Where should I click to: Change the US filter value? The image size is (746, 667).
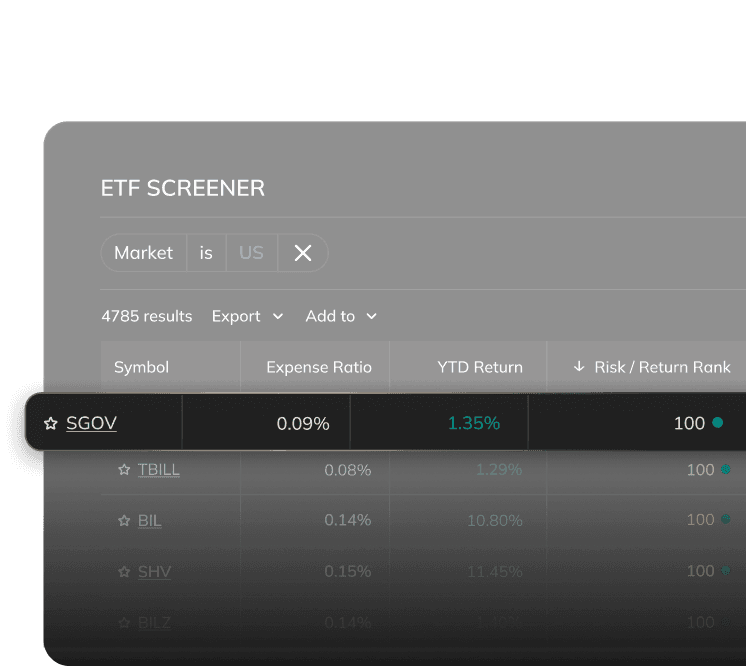point(251,253)
